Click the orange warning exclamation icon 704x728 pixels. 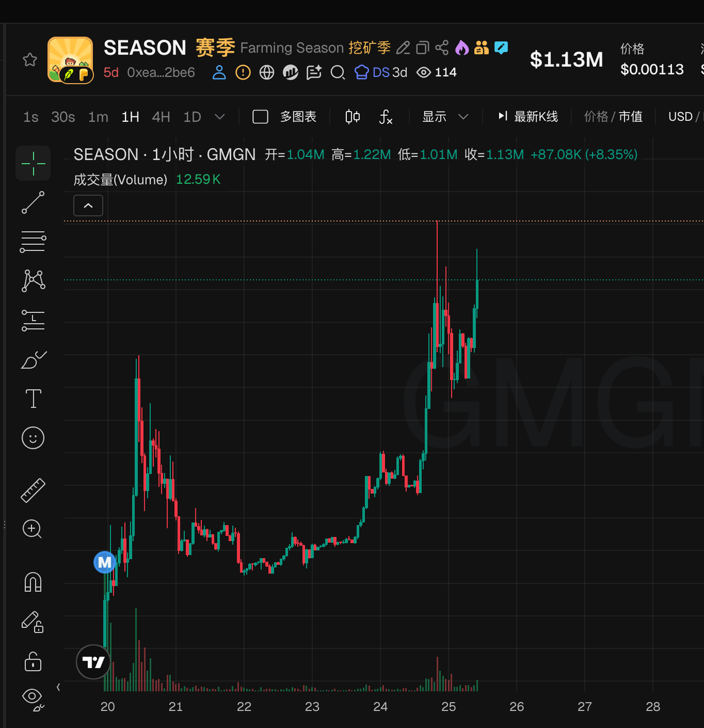pos(243,73)
